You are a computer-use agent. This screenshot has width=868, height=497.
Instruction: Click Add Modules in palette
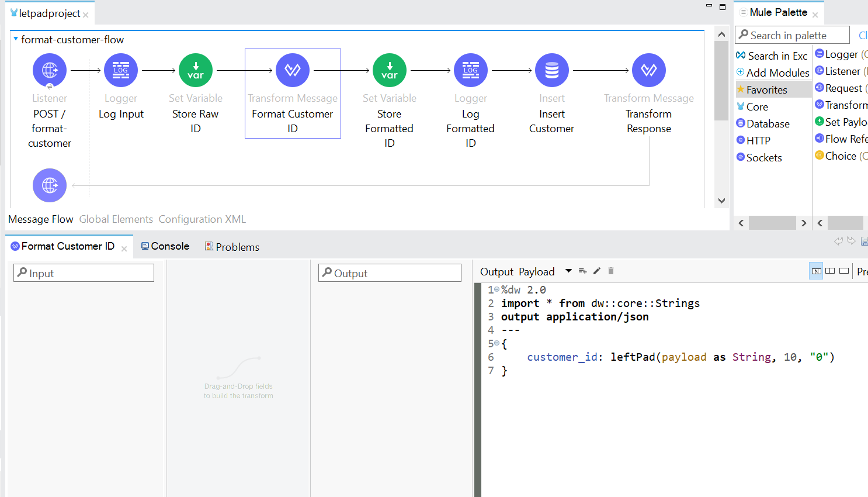tap(773, 73)
